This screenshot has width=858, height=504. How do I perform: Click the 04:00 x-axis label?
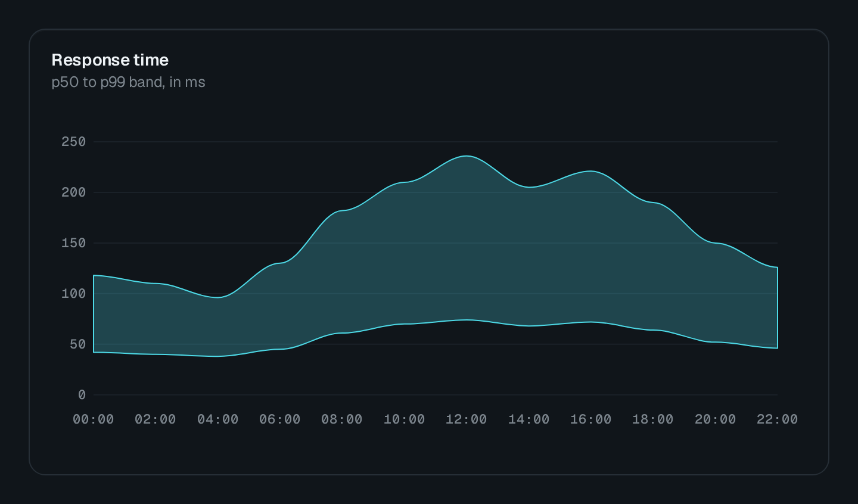(x=218, y=419)
